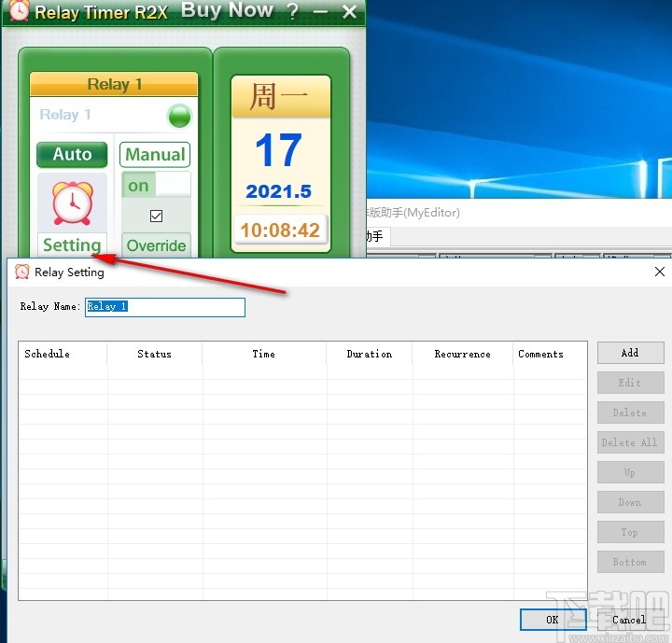
Task: Click the Status column header
Action: coord(154,354)
